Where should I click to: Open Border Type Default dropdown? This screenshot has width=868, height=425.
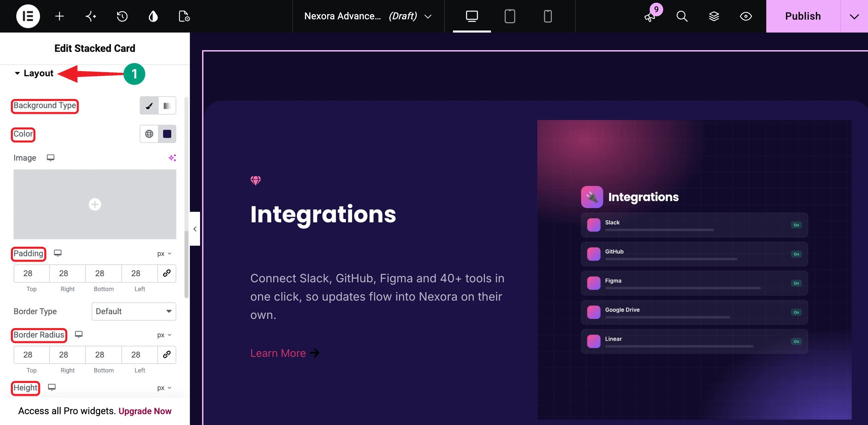coord(134,311)
